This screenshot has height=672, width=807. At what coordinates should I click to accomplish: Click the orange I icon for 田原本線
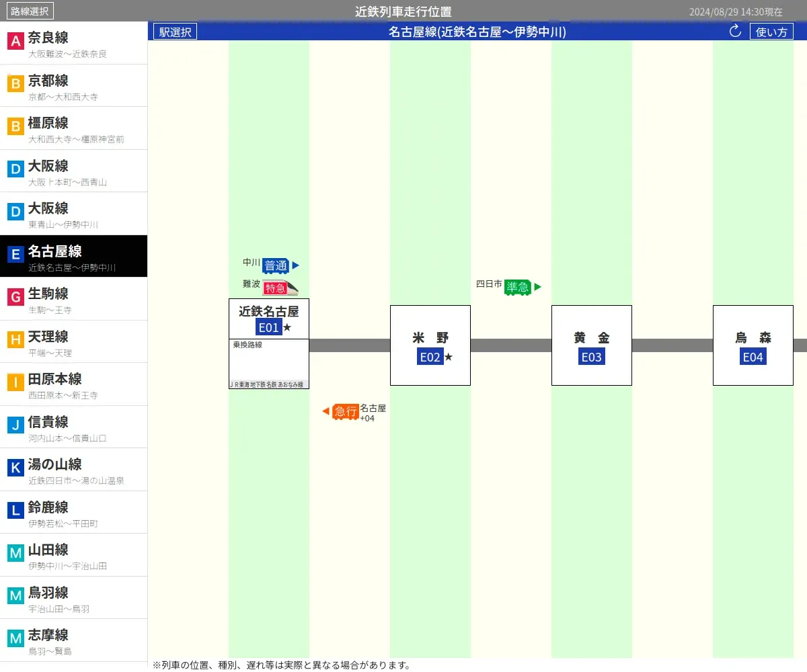point(15,383)
